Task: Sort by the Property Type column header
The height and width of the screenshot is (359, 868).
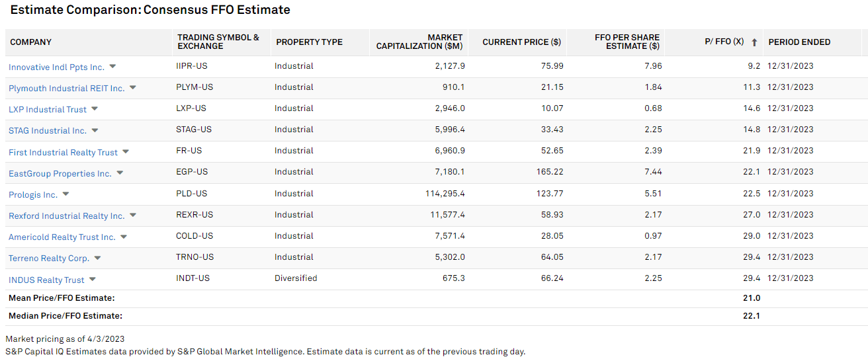Action: tap(309, 42)
